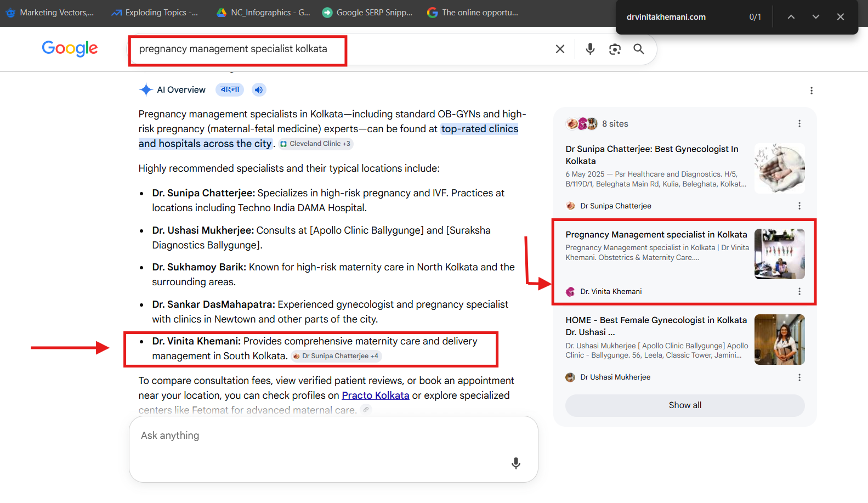Click Dr Sunipa Chatterjee source name

[616, 206]
